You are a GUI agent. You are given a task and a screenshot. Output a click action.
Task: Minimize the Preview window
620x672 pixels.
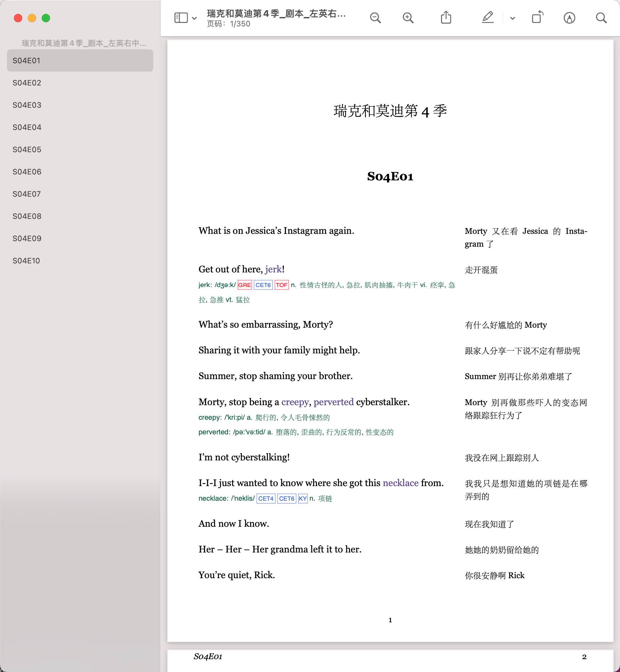[x=32, y=18]
